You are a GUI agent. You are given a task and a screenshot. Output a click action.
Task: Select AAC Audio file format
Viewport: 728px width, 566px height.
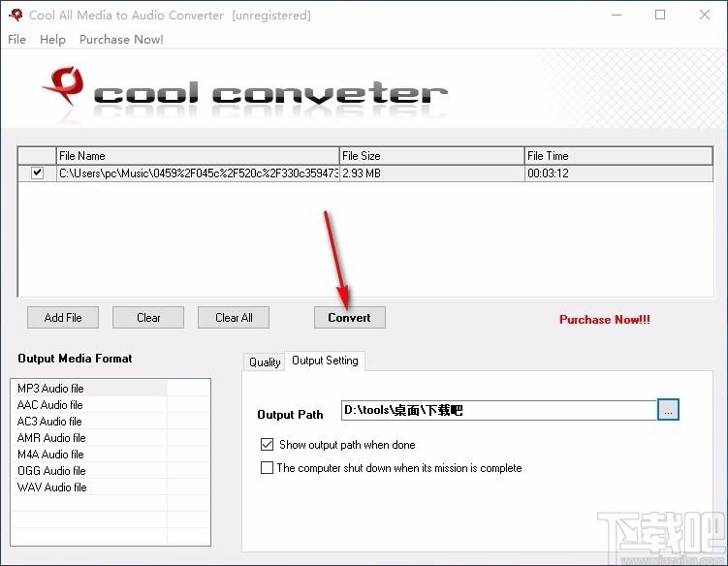pos(50,405)
